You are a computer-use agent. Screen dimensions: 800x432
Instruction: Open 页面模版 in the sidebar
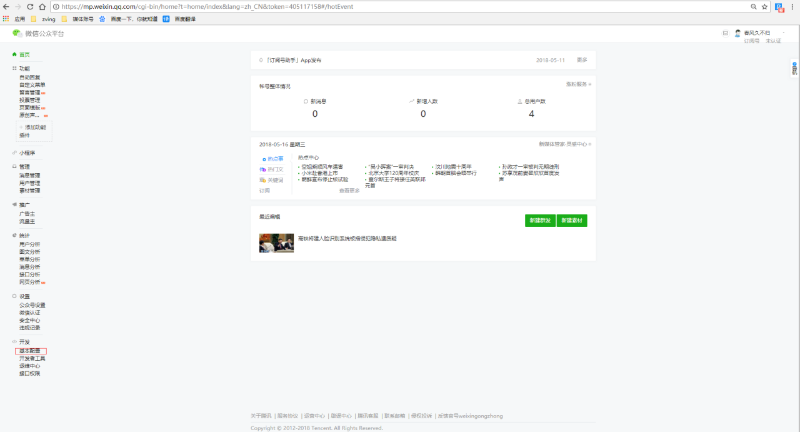30,108
